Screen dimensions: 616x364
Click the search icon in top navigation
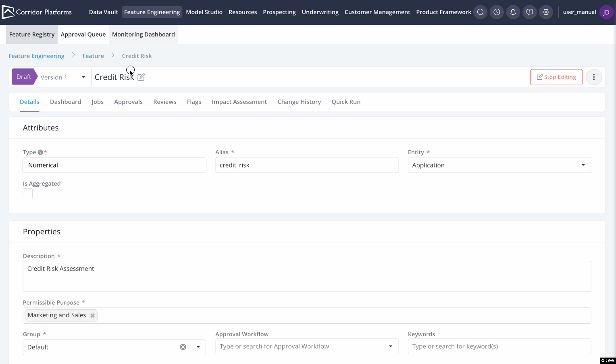[480, 12]
